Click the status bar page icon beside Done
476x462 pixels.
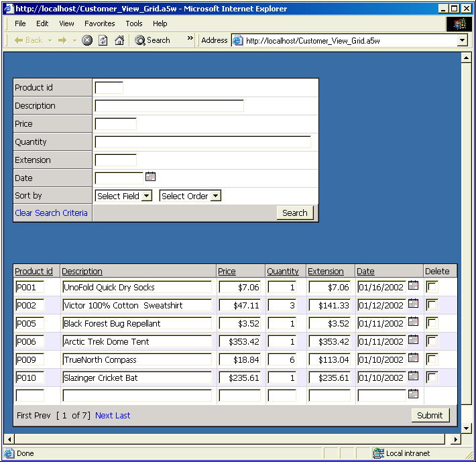pyautogui.click(x=9, y=453)
